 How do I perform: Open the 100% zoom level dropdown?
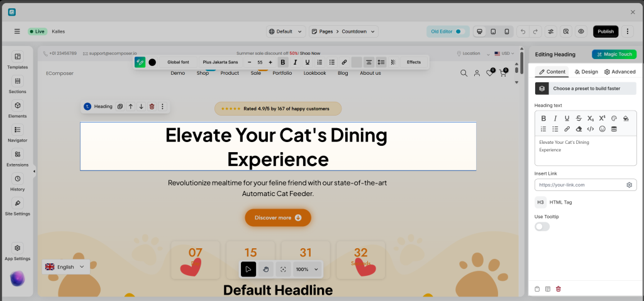[x=307, y=269]
